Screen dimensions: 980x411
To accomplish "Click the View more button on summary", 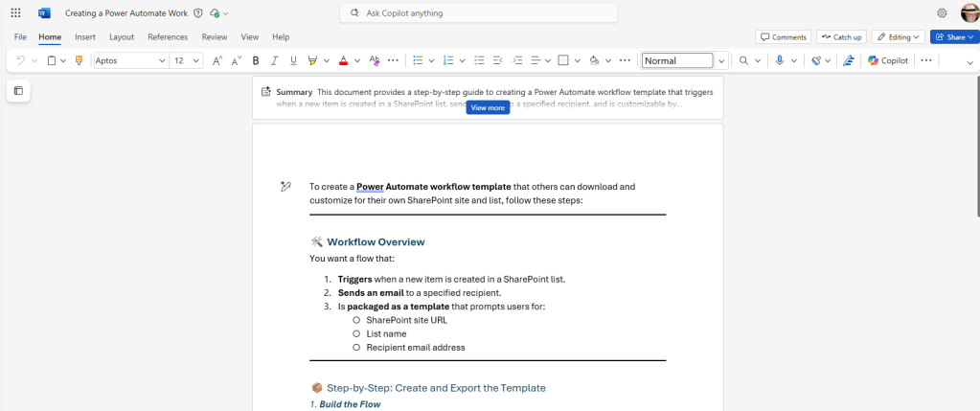I will 488,107.
